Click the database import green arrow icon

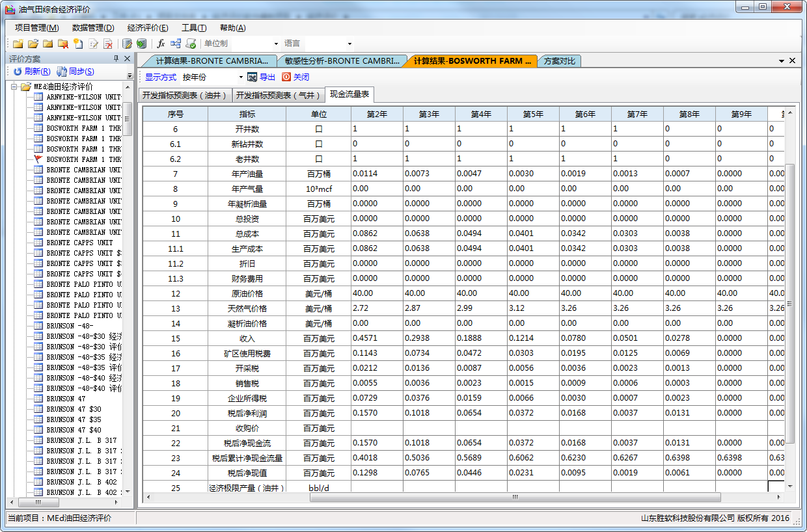point(141,44)
